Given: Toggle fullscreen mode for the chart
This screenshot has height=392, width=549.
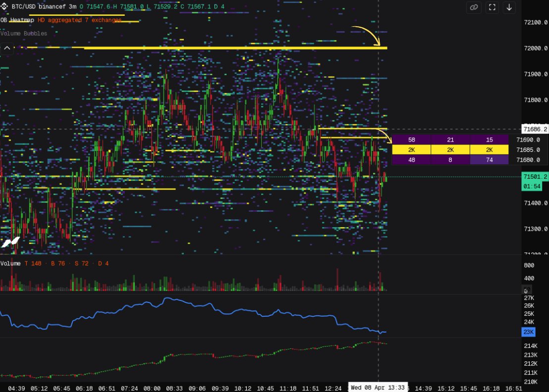Looking at the screenshot, I should (492, 7).
